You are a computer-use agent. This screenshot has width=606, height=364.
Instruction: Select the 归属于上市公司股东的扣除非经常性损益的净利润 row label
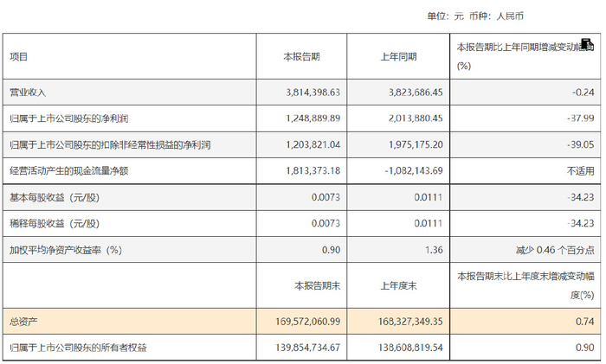(110, 144)
